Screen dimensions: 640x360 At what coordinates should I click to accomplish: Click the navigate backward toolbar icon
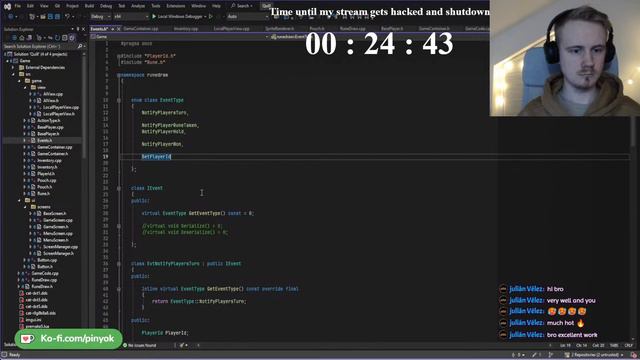coord(11,17)
